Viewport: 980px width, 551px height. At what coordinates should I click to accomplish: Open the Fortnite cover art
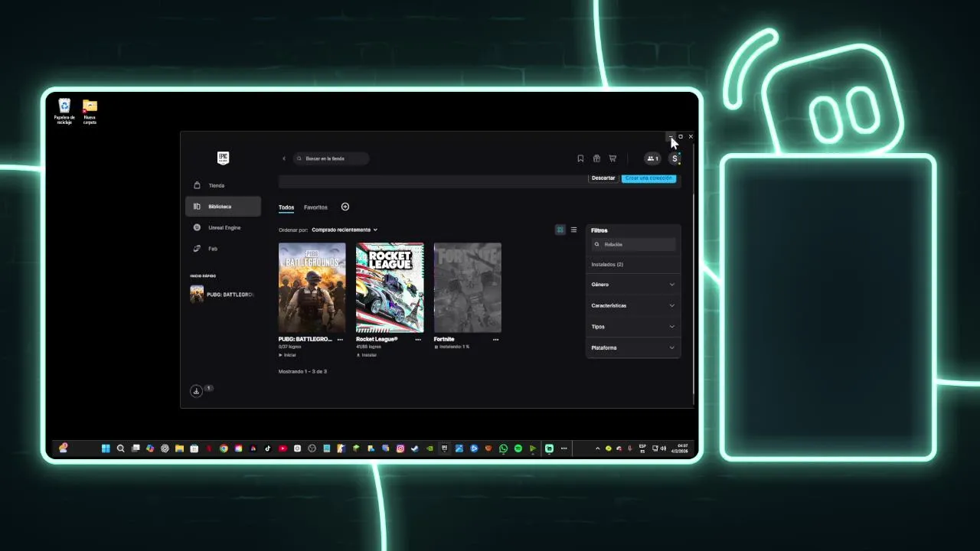468,288
